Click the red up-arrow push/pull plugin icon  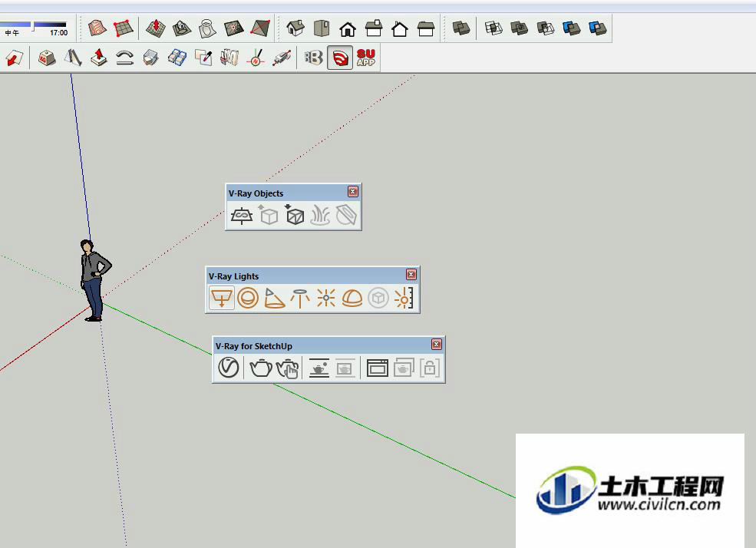coord(99,58)
